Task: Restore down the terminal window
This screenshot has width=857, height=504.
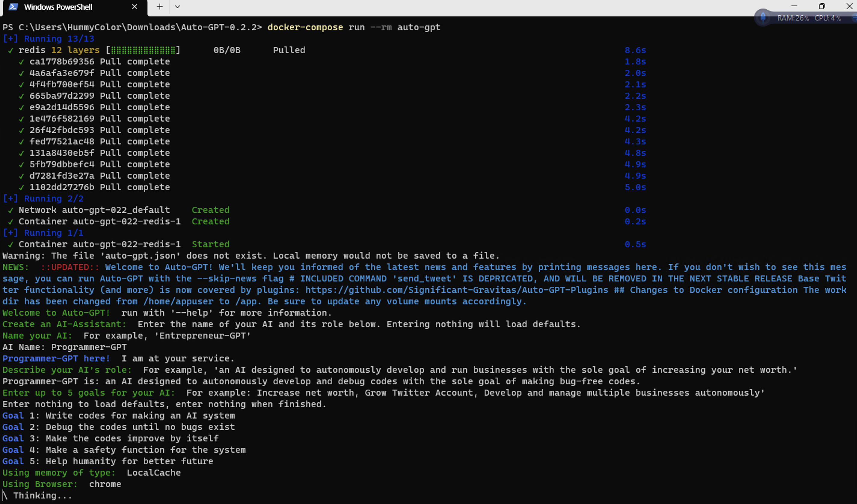Action: coord(822,6)
